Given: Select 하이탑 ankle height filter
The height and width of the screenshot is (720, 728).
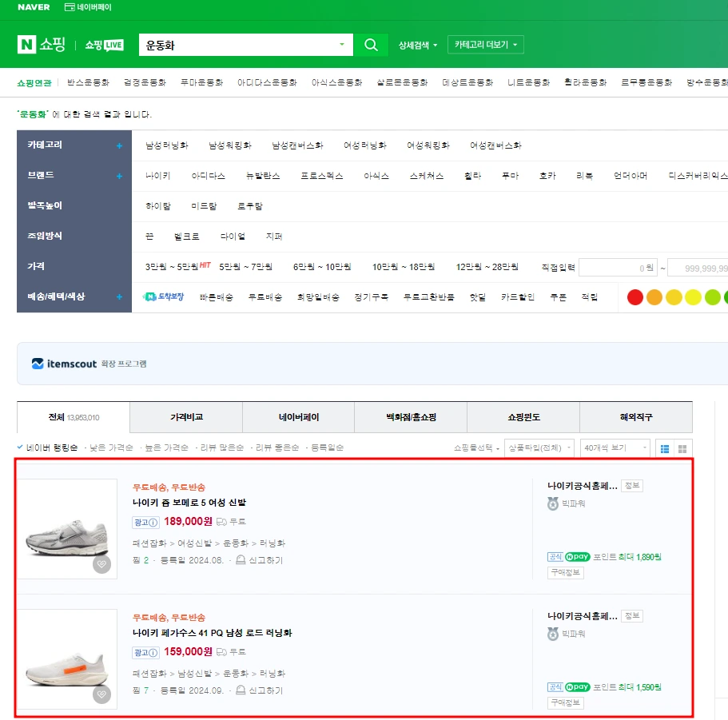Looking at the screenshot, I should click(x=158, y=206).
